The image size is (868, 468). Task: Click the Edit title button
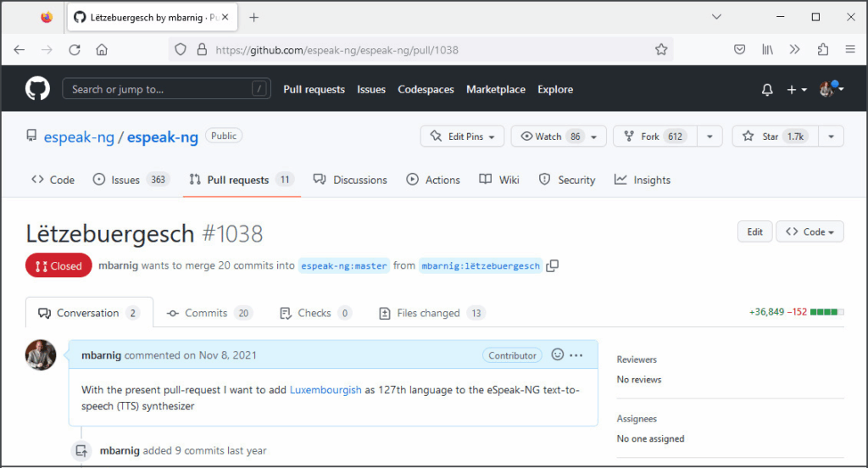pyautogui.click(x=754, y=231)
